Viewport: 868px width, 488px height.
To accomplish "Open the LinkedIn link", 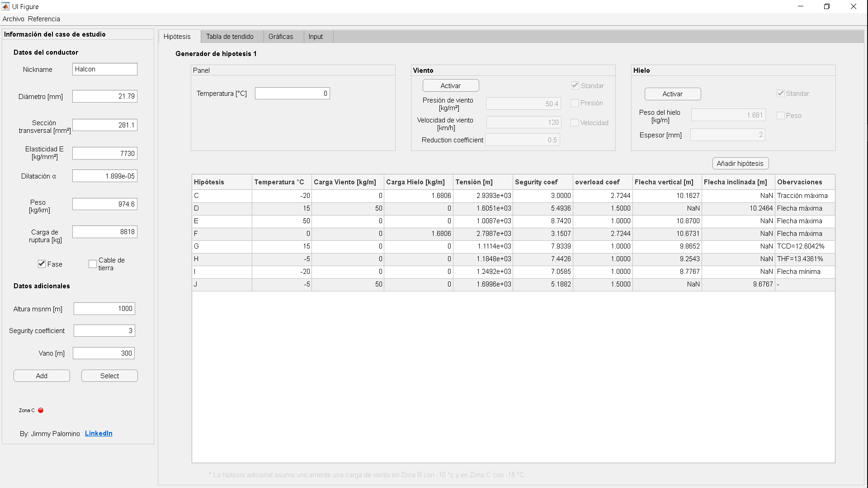I will pyautogui.click(x=99, y=433).
